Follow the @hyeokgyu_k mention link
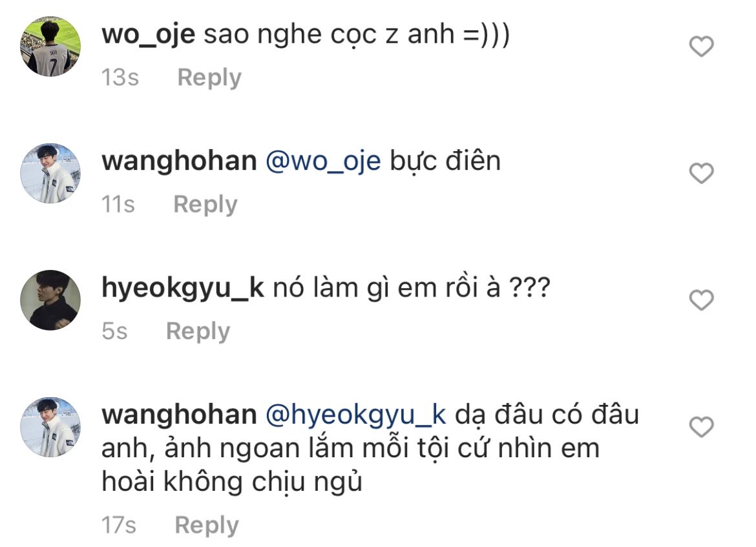This screenshot has width=756, height=547. [x=356, y=415]
